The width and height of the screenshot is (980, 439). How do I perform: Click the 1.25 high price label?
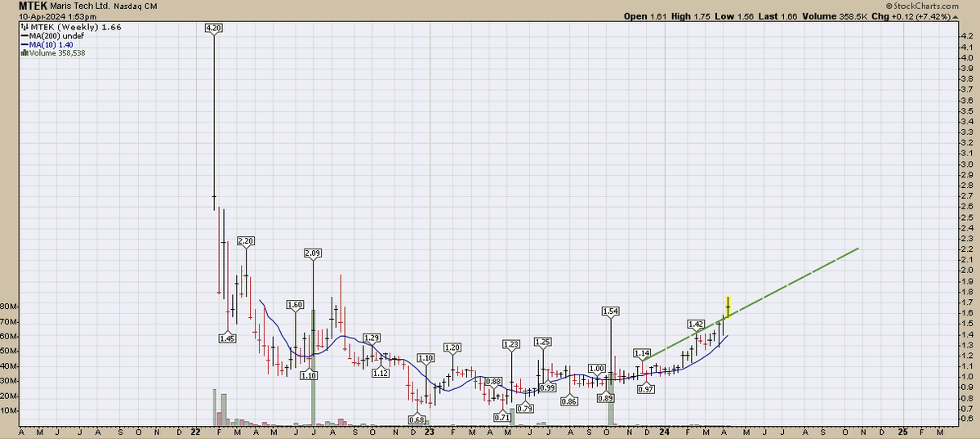click(542, 341)
